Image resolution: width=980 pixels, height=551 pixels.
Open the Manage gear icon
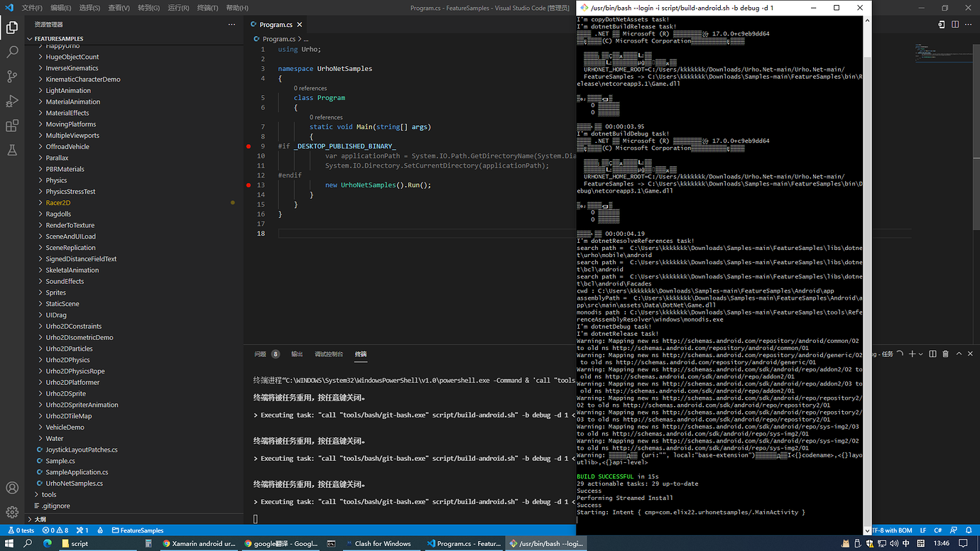12,512
